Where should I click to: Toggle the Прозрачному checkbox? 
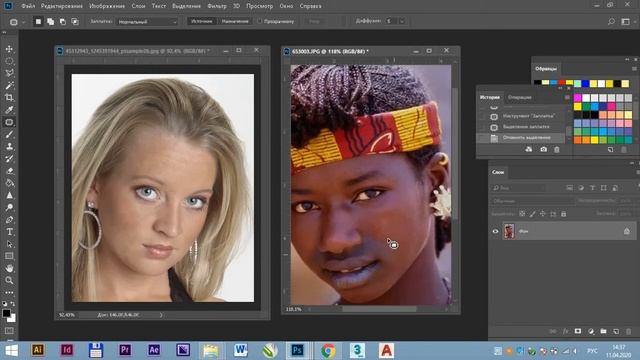coord(260,21)
